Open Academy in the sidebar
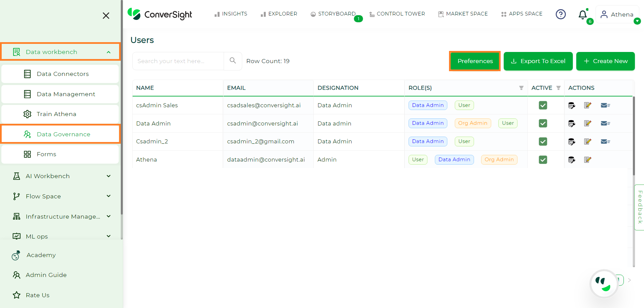The width and height of the screenshot is (644, 308). tap(34, 255)
